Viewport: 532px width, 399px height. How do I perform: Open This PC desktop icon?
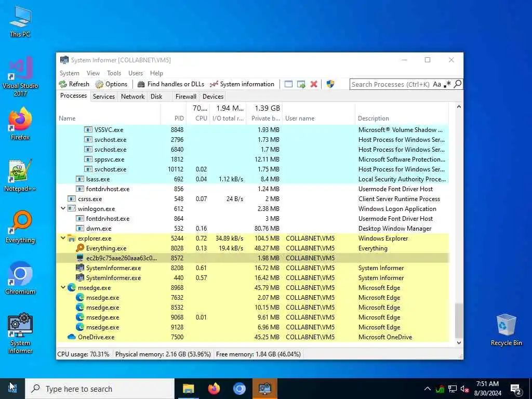pyautogui.click(x=20, y=21)
